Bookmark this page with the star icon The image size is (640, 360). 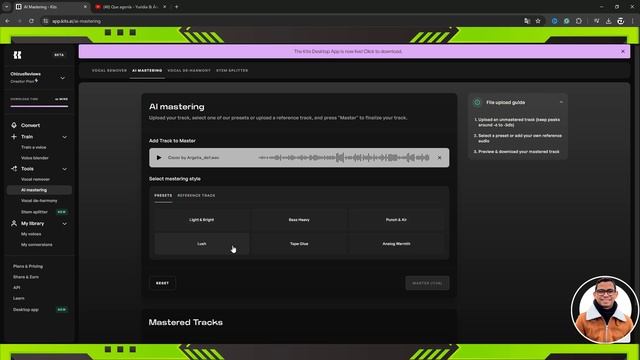click(538, 21)
